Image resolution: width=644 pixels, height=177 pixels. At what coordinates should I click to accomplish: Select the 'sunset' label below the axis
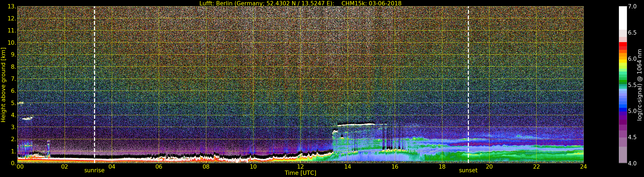pyautogui.click(x=468, y=171)
